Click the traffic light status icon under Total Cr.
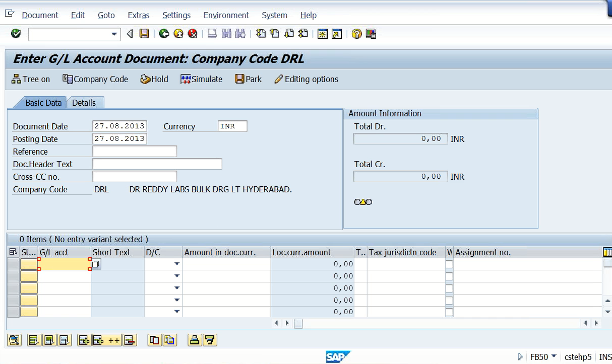The height and width of the screenshot is (364, 612). (x=363, y=202)
